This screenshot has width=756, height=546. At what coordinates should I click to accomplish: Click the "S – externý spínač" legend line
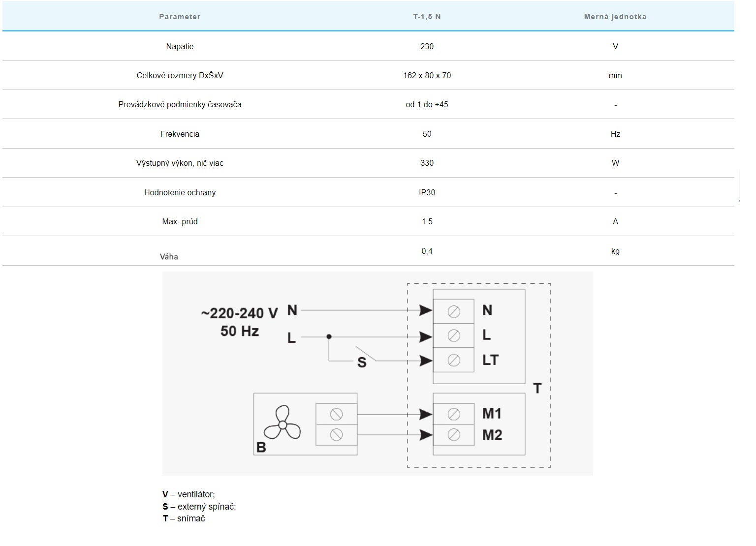[199, 507]
